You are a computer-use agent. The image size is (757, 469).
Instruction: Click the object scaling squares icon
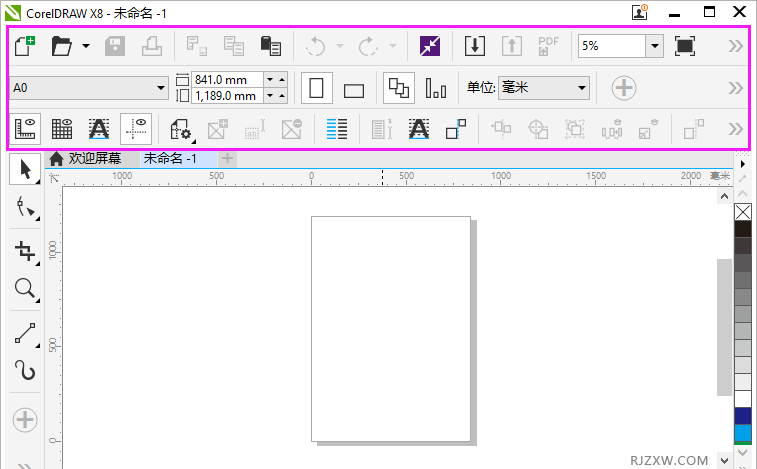point(456,129)
